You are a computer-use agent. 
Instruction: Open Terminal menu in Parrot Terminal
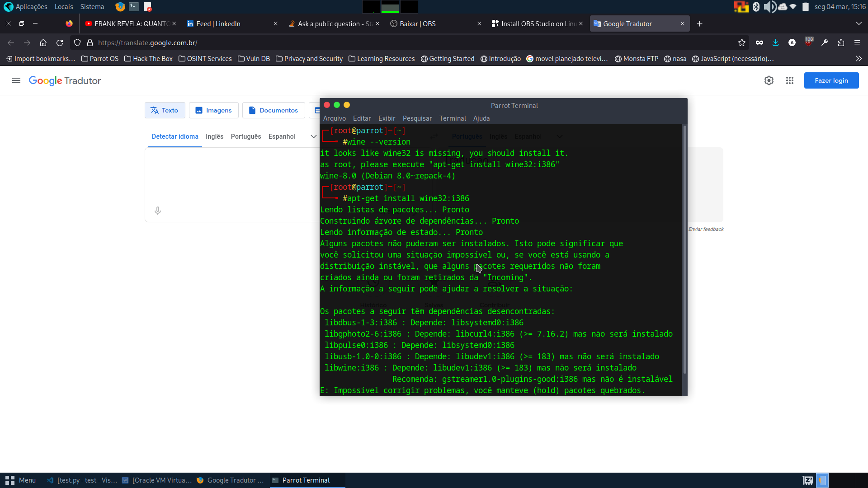453,118
